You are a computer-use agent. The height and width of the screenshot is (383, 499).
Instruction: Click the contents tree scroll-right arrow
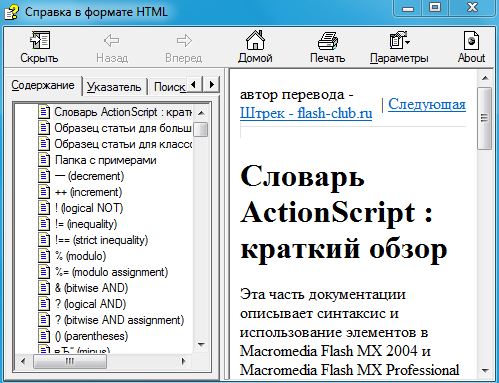(183, 361)
